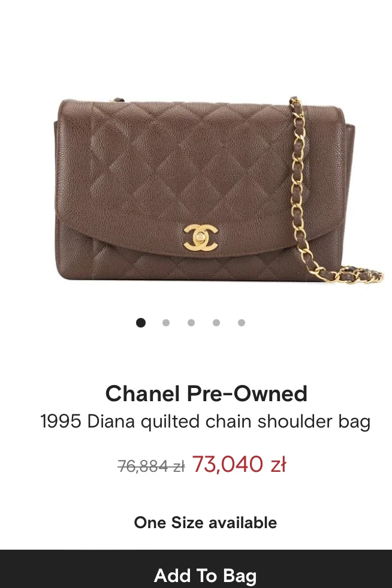Expand the One Size available selector
Image resolution: width=392 pixels, height=588 pixels.
click(206, 522)
